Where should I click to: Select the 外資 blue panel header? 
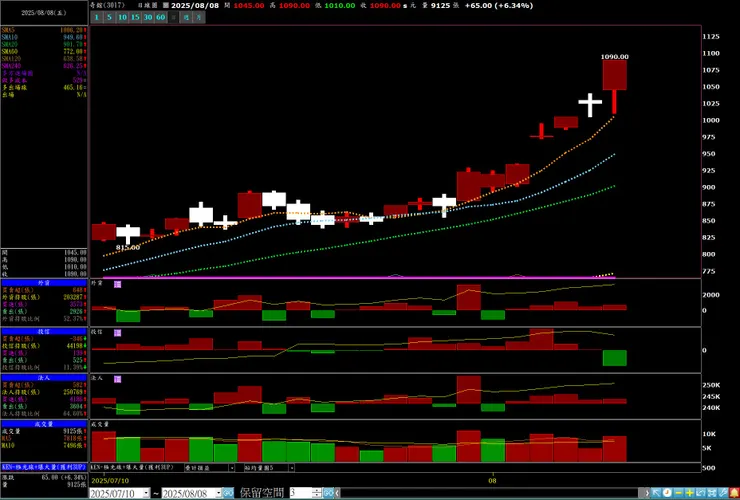pyautogui.click(x=44, y=283)
